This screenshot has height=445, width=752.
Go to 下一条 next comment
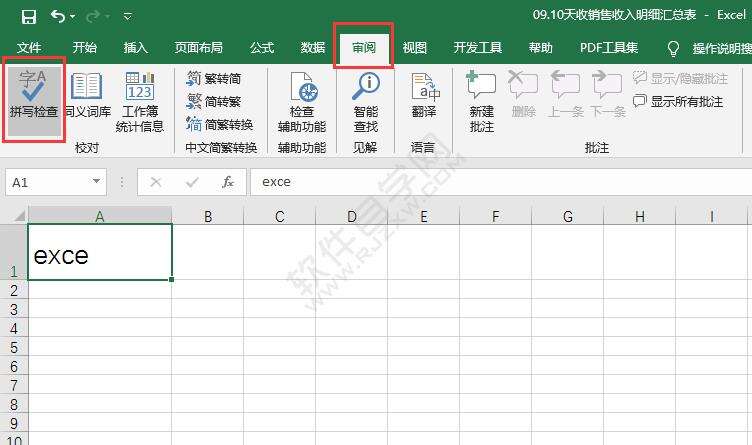coord(608,94)
